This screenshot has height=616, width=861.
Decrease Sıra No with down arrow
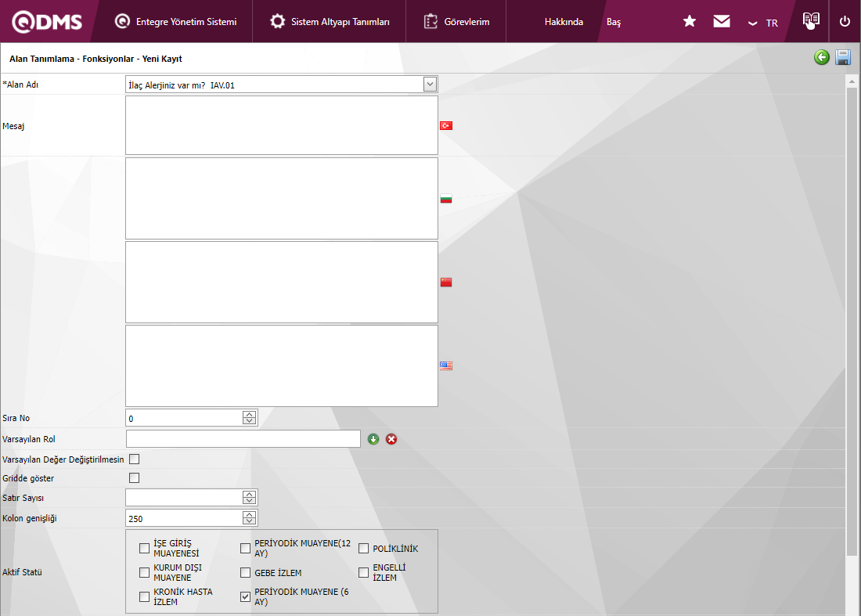[x=249, y=421]
